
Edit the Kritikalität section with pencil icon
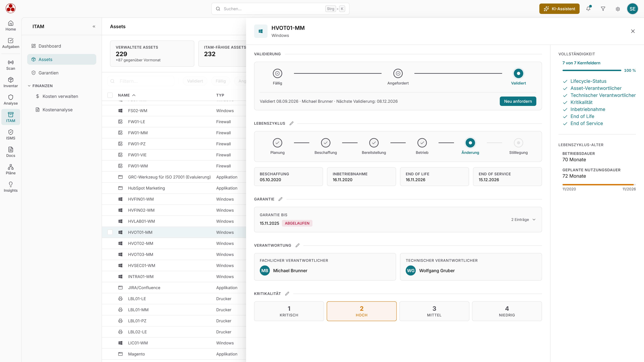[287, 294]
